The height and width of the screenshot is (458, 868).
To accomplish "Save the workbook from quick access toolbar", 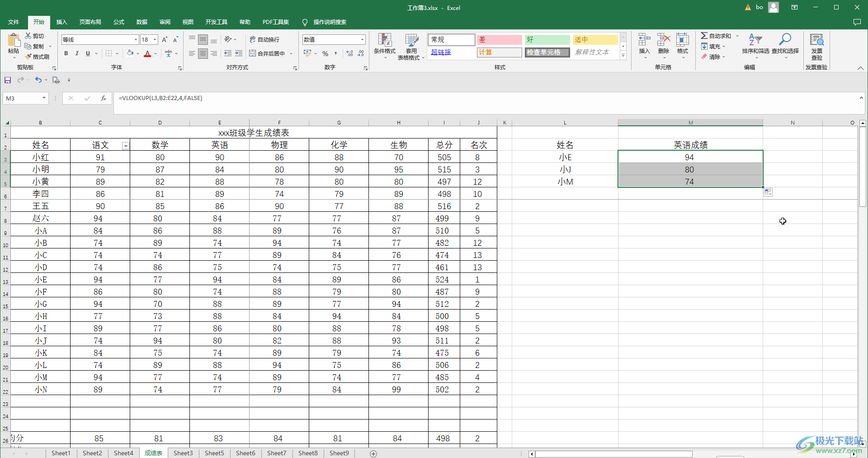I will (x=8, y=80).
